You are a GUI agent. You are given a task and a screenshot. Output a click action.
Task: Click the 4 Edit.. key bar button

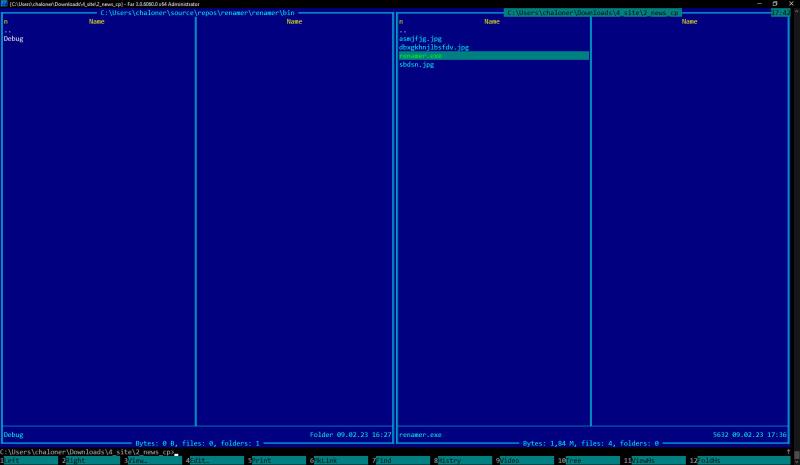pos(215,460)
